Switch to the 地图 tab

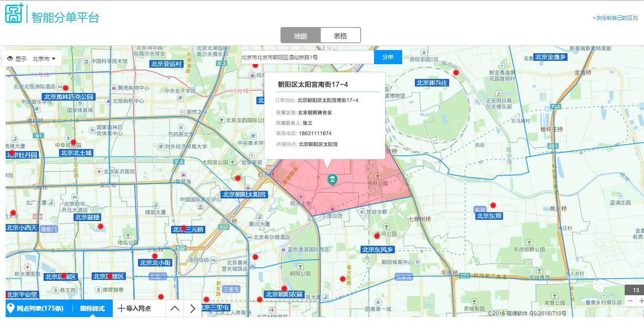(x=300, y=36)
